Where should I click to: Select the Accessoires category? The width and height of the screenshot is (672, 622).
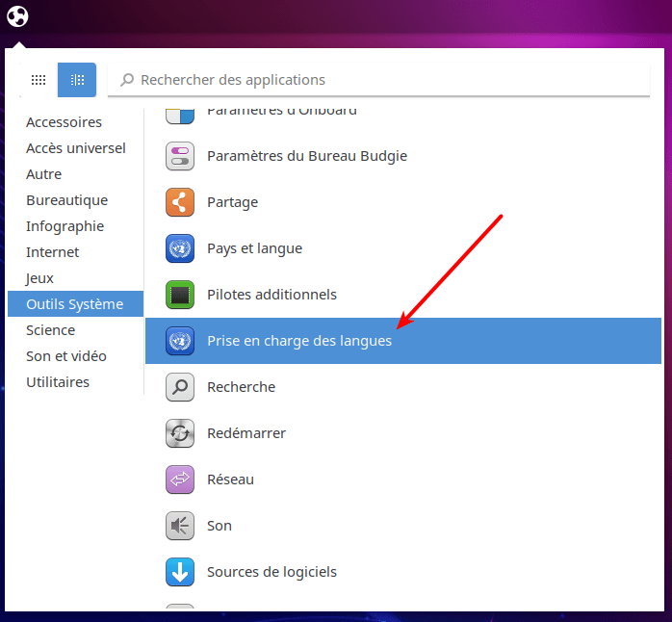tap(64, 122)
